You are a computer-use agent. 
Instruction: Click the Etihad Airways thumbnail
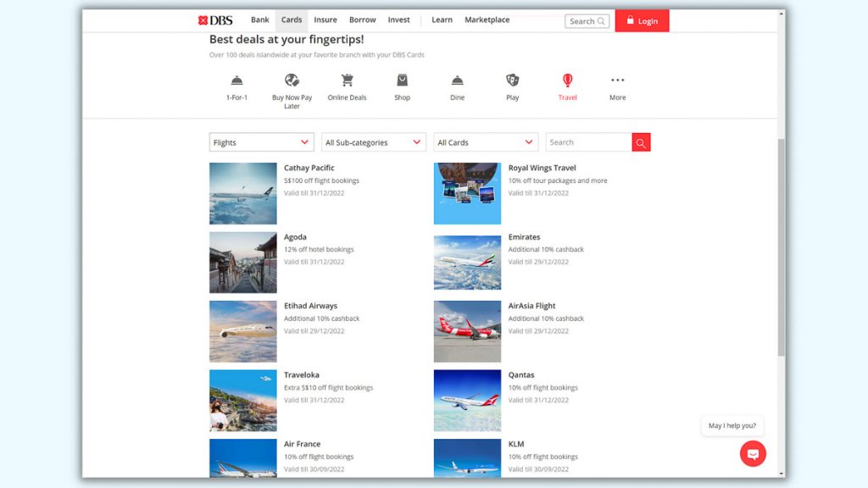(243, 331)
